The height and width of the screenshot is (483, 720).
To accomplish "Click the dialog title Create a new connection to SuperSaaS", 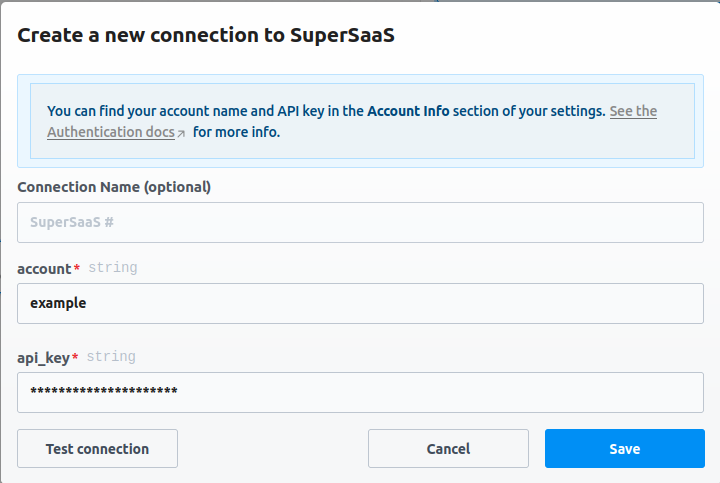I will tap(206, 35).
